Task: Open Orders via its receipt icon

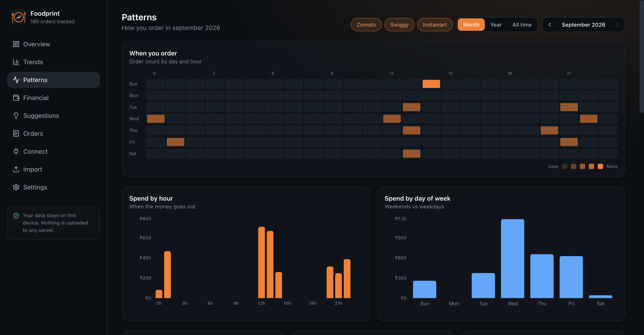Action: pyautogui.click(x=16, y=134)
